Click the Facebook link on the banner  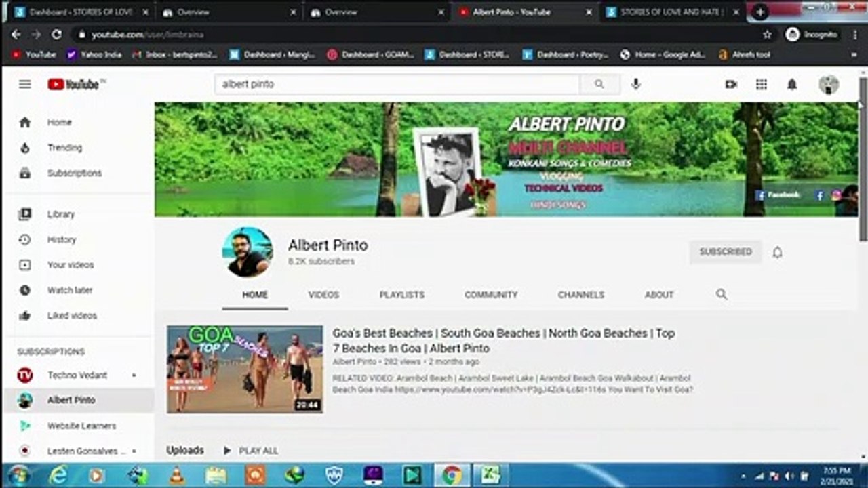pyautogui.click(x=778, y=195)
